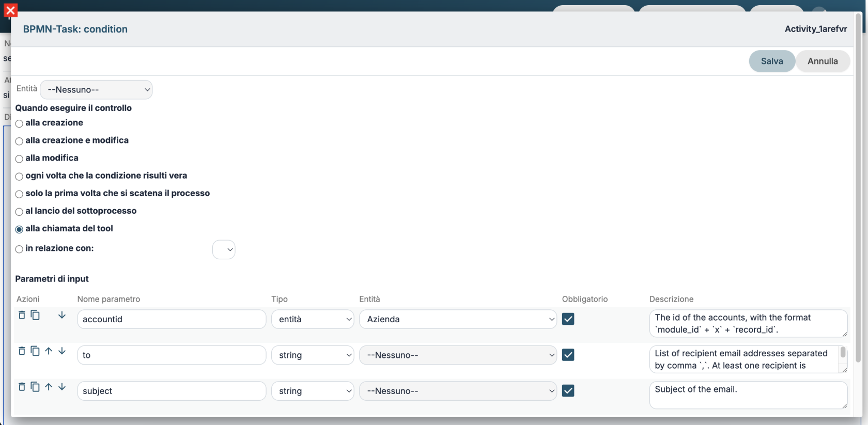Open Entità dropdown for subject row
This screenshot has height=425, width=868.
point(458,391)
